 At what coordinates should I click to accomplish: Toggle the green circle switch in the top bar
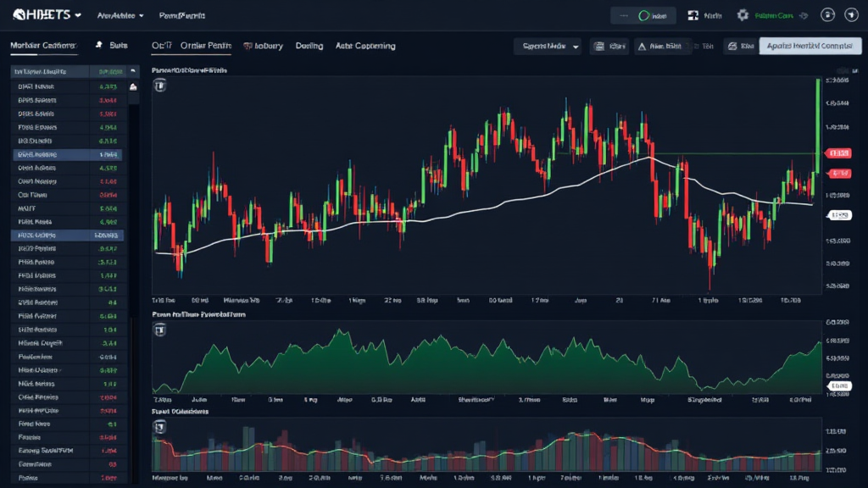[643, 15]
